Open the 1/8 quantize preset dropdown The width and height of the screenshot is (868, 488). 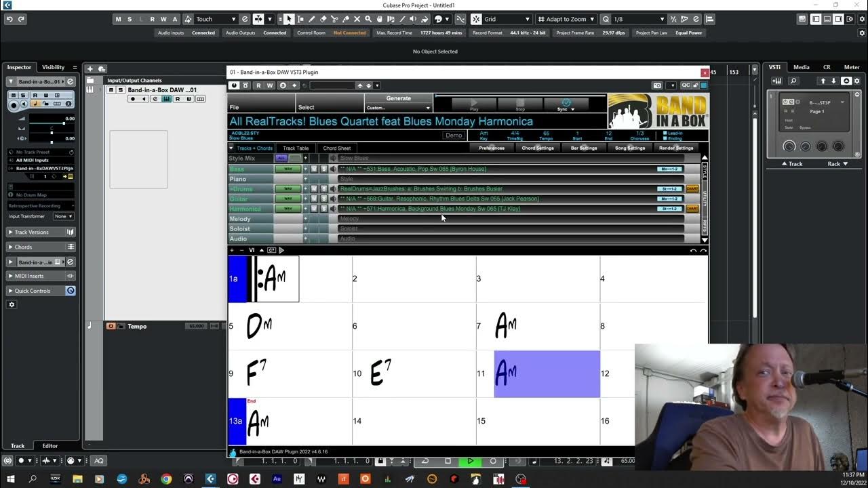pyautogui.click(x=639, y=19)
